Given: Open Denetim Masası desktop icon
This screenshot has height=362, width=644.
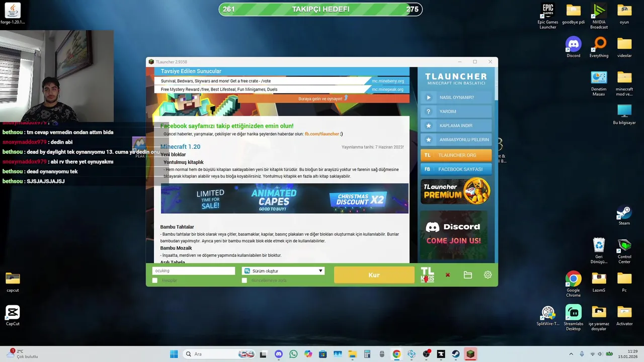Looking at the screenshot, I should pos(599,83).
